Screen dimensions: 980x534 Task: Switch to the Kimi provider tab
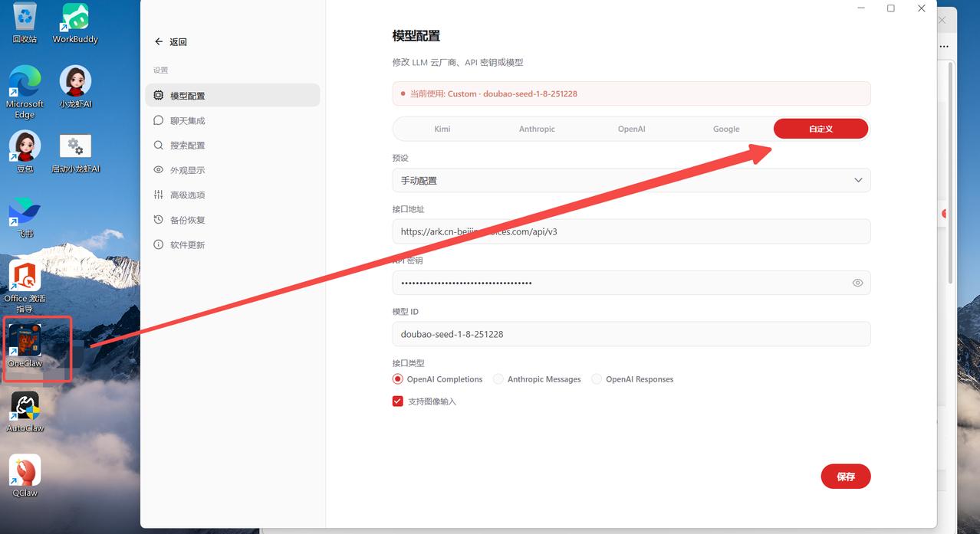442,129
